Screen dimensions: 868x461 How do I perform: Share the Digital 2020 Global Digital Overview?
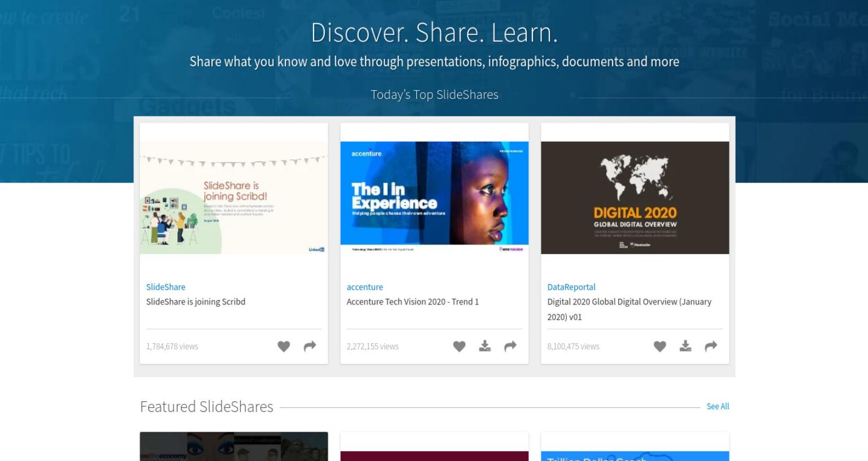pyautogui.click(x=711, y=346)
